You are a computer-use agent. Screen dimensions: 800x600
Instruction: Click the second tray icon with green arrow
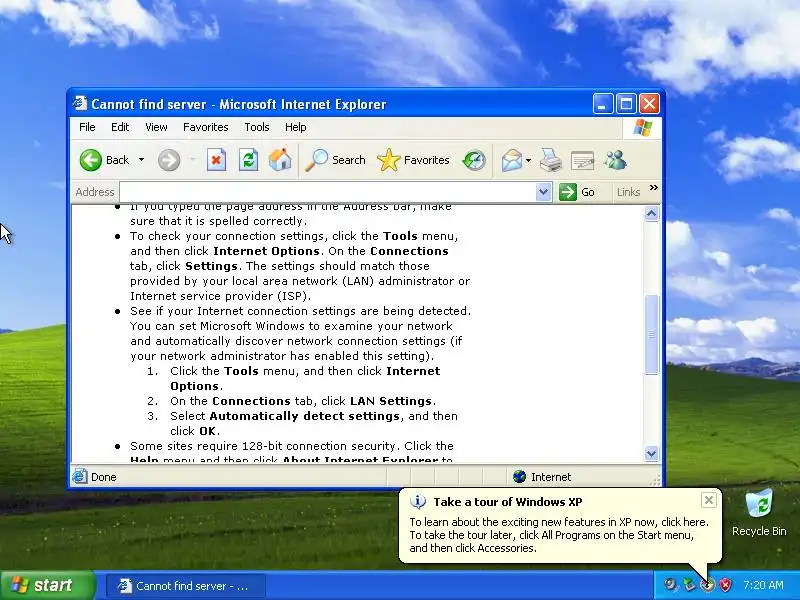click(x=689, y=585)
